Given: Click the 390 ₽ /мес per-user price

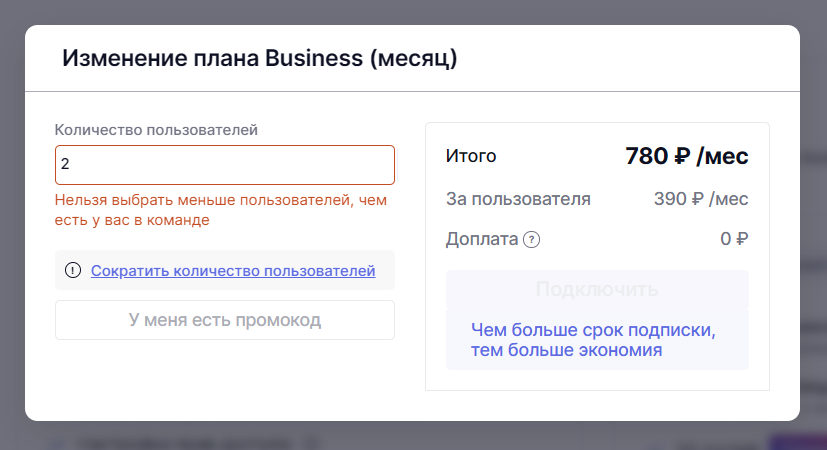Looking at the screenshot, I should pos(700,198).
